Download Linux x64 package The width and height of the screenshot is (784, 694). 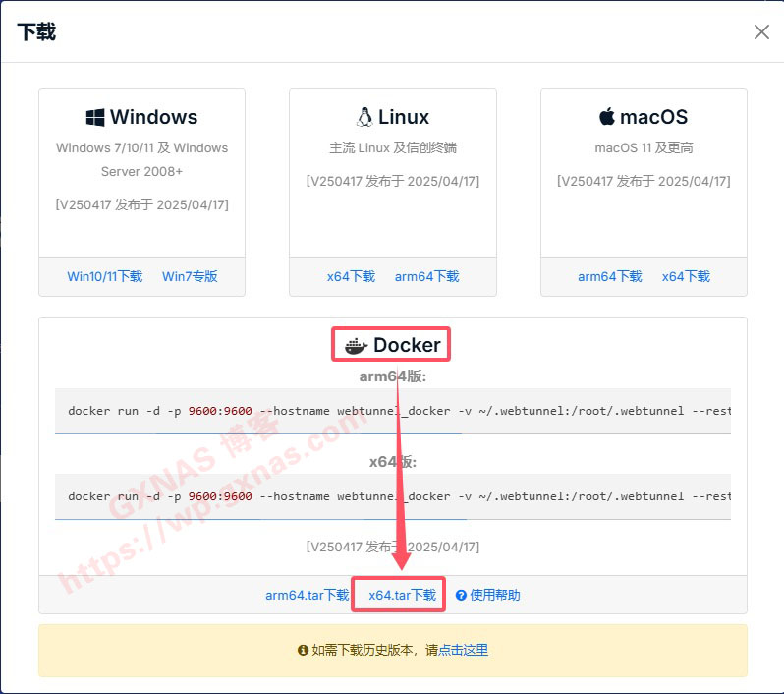[351, 276]
